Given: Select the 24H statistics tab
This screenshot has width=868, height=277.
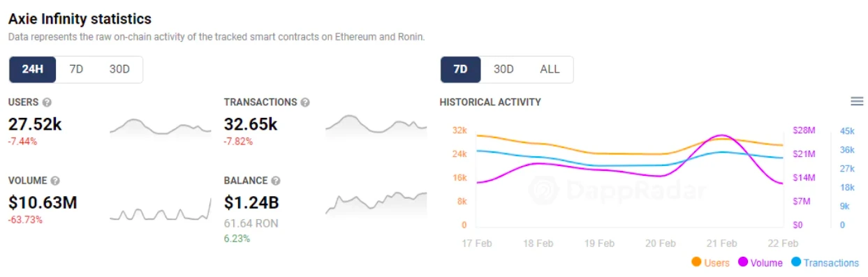Looking at the screenshot, I should [x=33, y=70].
